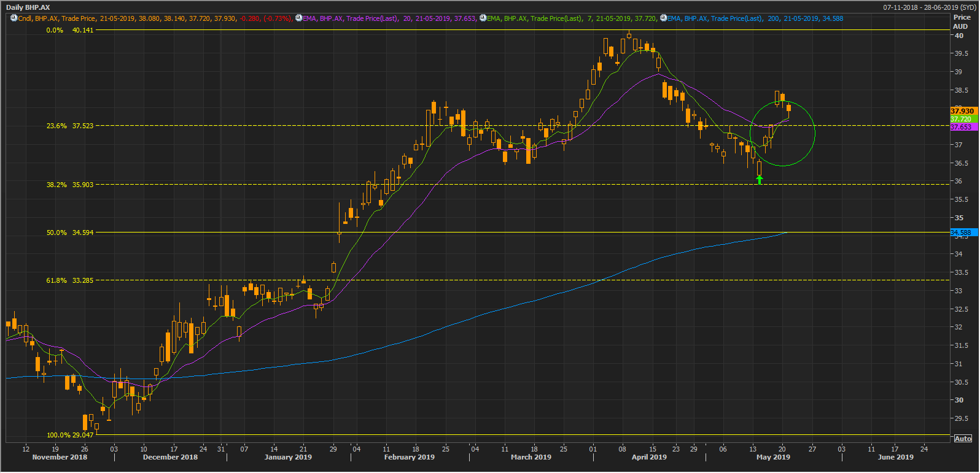
Task: Select the EMA 200 legend entry in blue
Action: [755, 18]
